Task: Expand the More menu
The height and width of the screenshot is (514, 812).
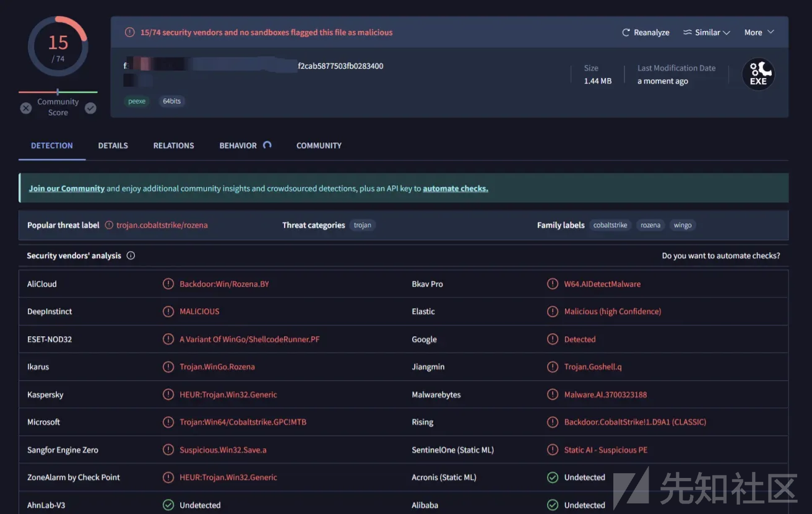Action: tap(759, 32)
